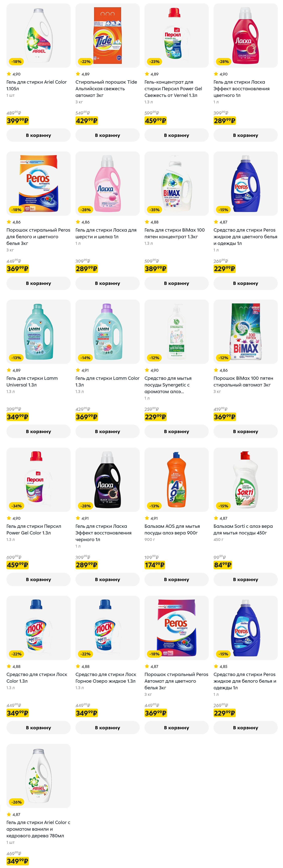Open Ласка Эффект восстановления цветного title link
The width and height of the screenshot is (283, 868).
point(241,89)
